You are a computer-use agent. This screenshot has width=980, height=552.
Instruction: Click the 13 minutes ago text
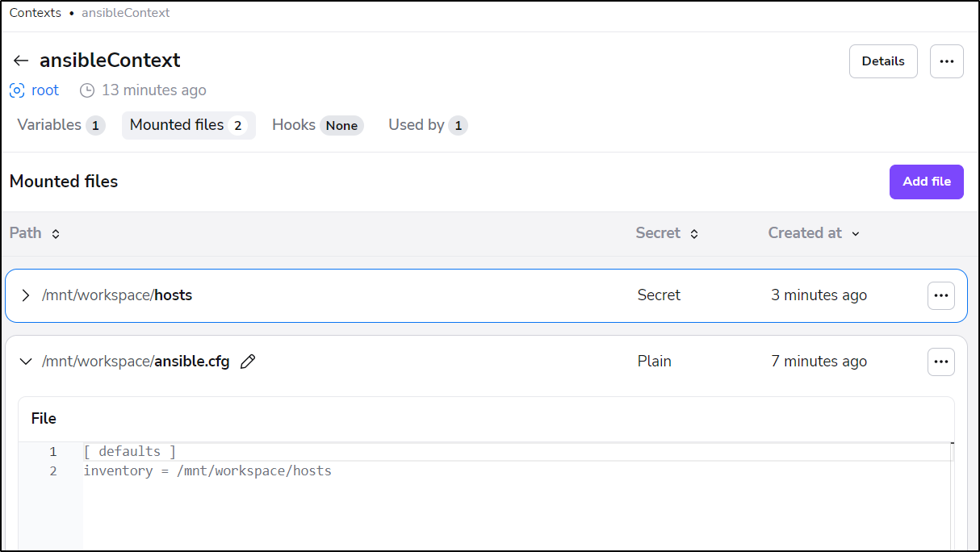(153, 90)
